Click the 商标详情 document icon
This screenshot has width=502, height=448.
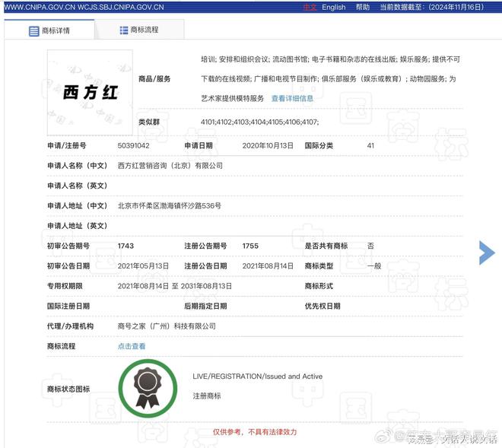33,31
